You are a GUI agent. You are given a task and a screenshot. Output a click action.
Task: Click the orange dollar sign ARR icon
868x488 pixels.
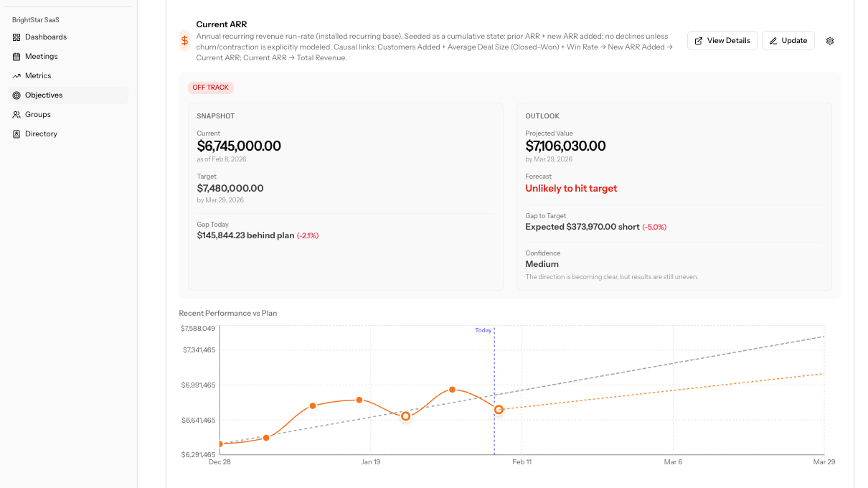(185, 41)
